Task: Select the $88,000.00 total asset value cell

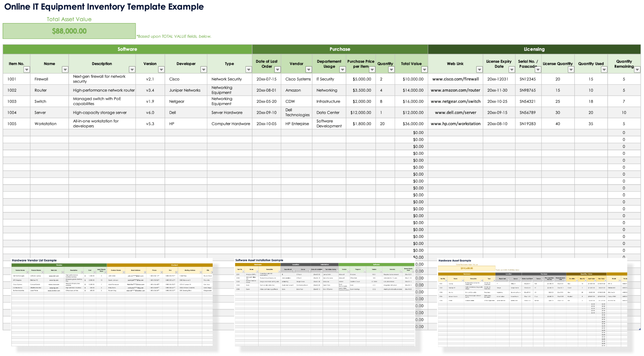Action: tap(69, 31)
